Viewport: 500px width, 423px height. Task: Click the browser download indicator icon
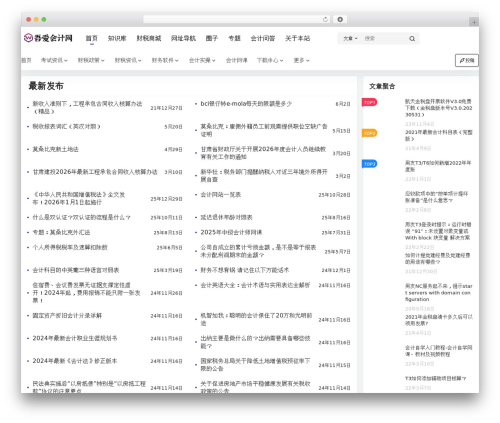coord(340,19)
